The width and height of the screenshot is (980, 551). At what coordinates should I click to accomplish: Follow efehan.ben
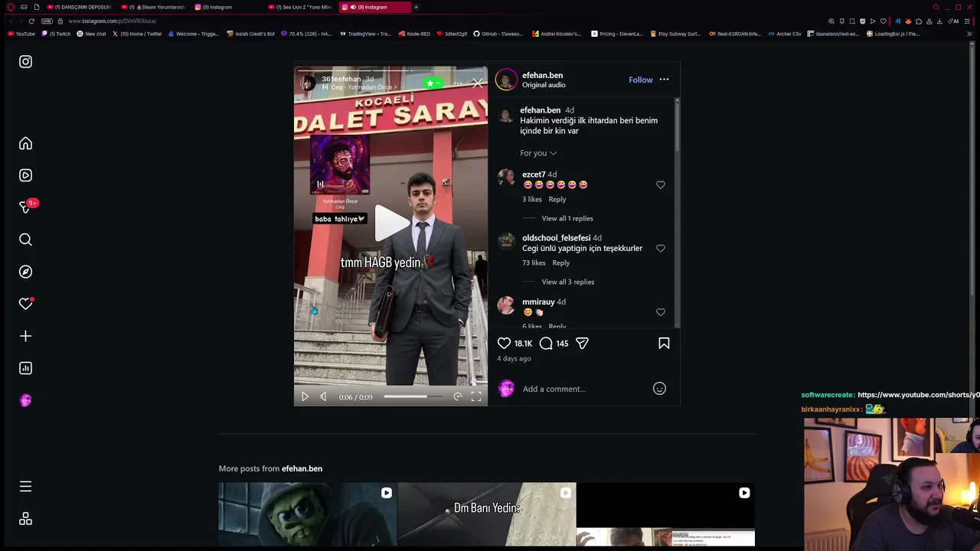pos(641,80)
